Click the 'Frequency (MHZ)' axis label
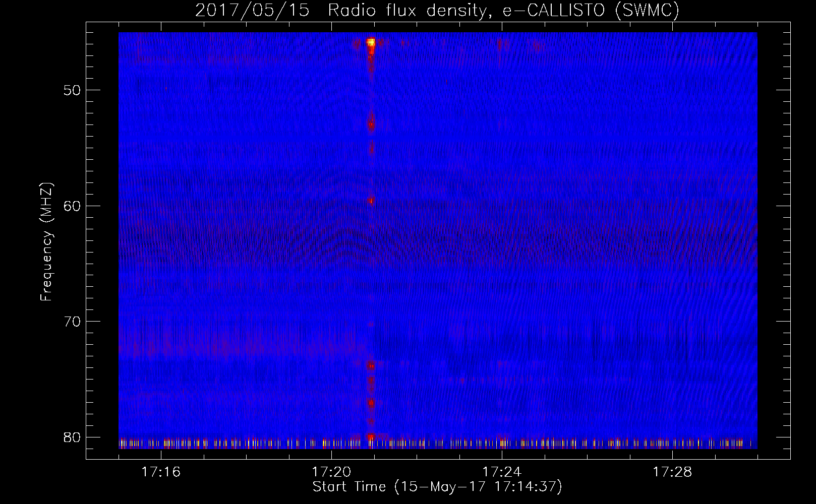 (x=46, y=242)
